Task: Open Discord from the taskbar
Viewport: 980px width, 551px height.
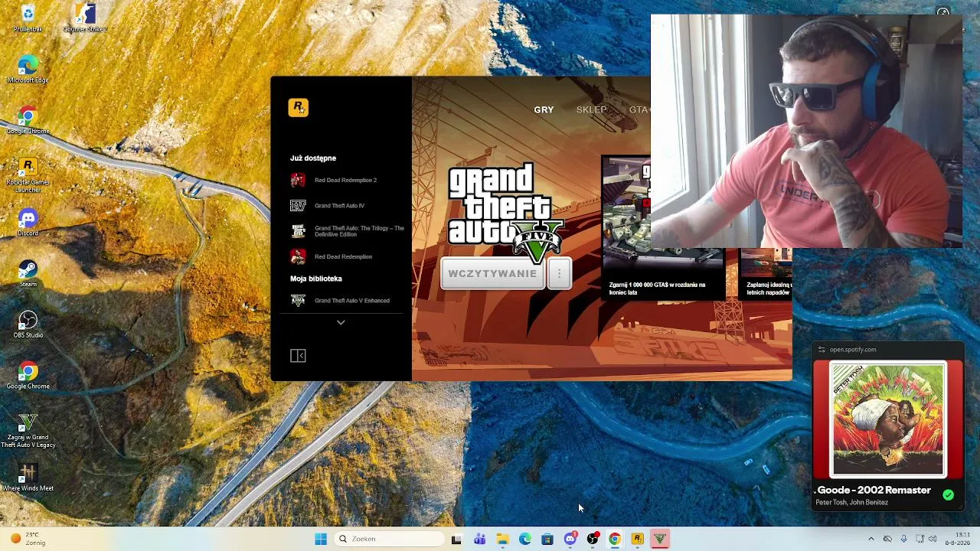Action: 570,539
